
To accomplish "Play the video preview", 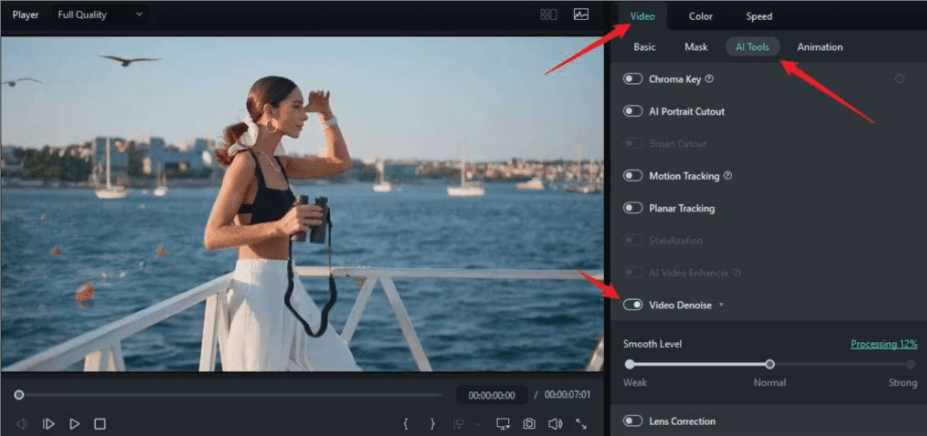I will point(74,424).
